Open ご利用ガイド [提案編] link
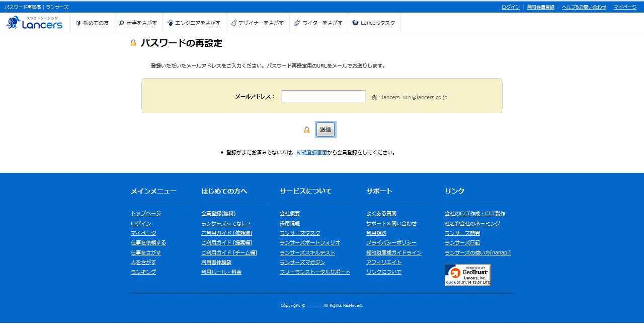This screenshot has width=644, height=324. coord(227,243)
